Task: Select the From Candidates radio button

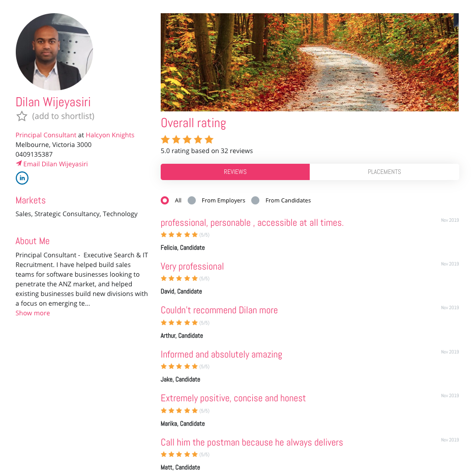Action: [255, 200]
